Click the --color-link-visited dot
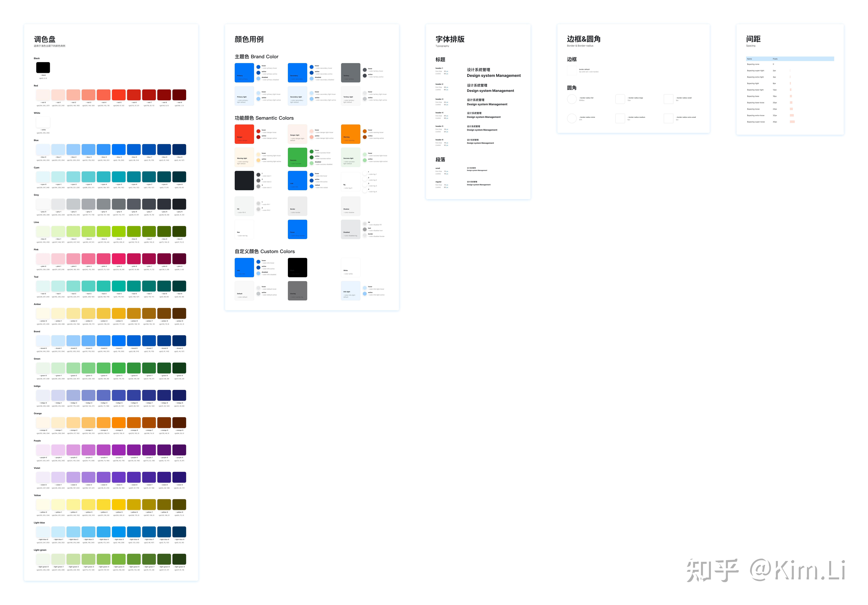This screenshot has width=868, height=605. pyautogui.click(x=312, y=186)
